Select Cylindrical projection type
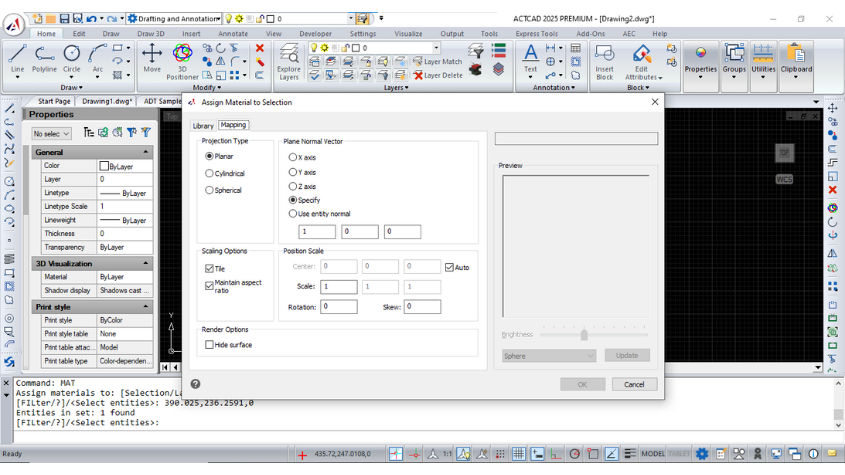 [225, 174]
